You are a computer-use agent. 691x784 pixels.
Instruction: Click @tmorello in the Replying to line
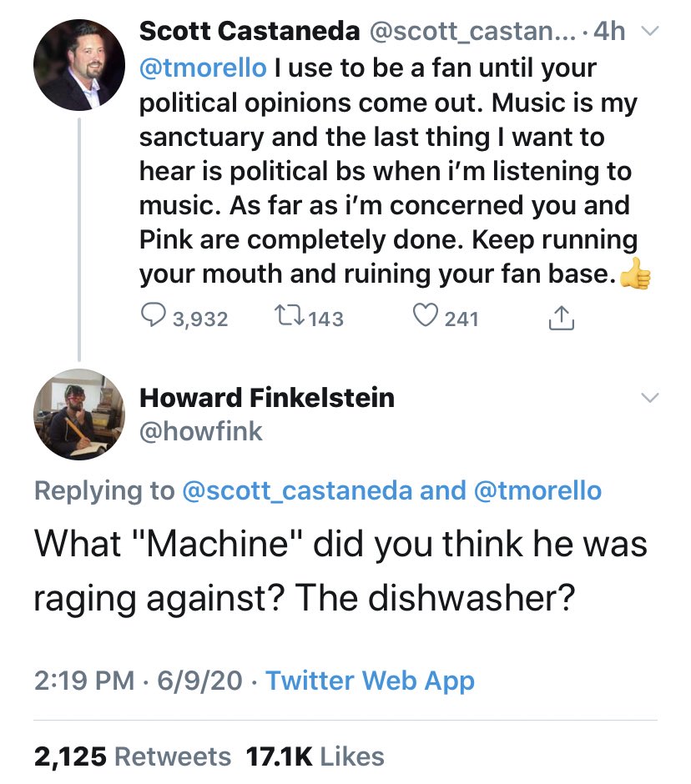(537, 490)
